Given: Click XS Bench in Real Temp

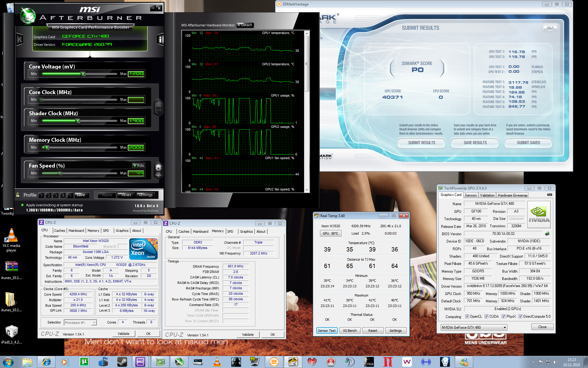Looking at the screenshot, I should click(349, 331).
